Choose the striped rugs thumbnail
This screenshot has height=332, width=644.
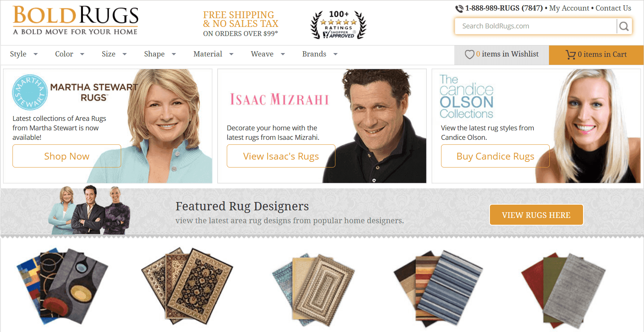438,287
